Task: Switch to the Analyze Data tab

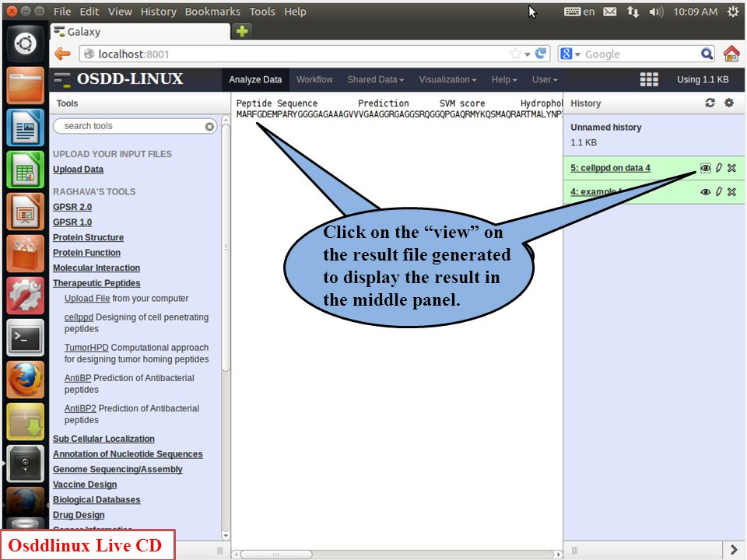Action: pyautogui.click(x=255, y=79)
